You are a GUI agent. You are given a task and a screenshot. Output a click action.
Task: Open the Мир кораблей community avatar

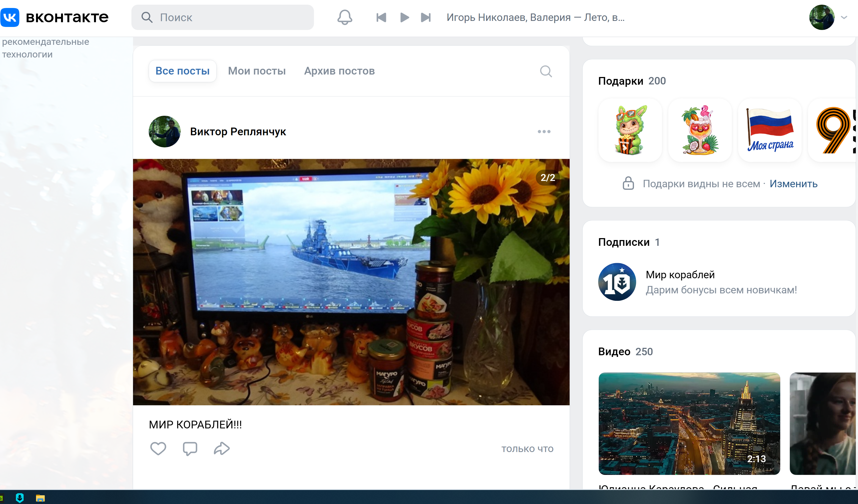(617, 282)
